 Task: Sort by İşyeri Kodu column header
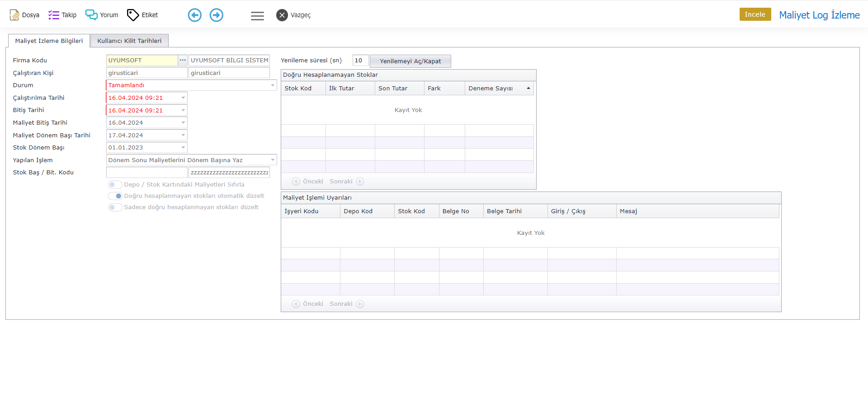pos(310,211)
